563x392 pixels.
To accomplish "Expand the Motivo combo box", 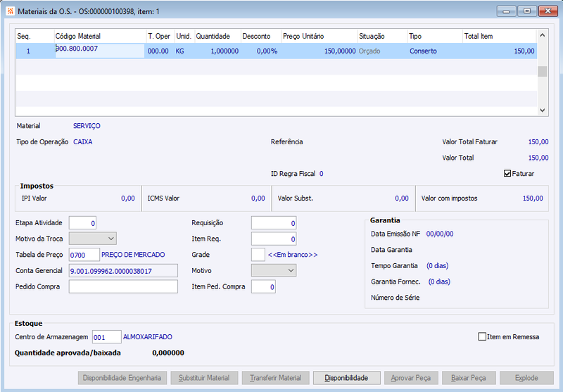I will [x=274, y=270].
